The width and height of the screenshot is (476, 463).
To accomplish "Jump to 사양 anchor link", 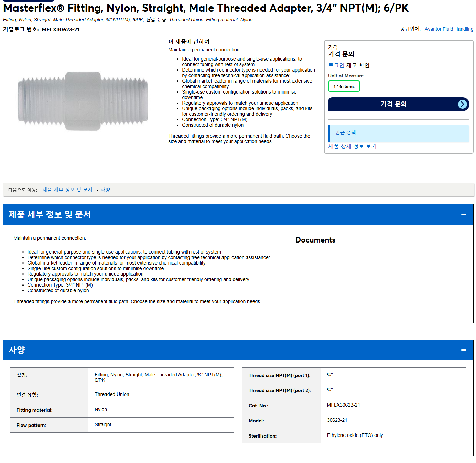I will 105,190.
